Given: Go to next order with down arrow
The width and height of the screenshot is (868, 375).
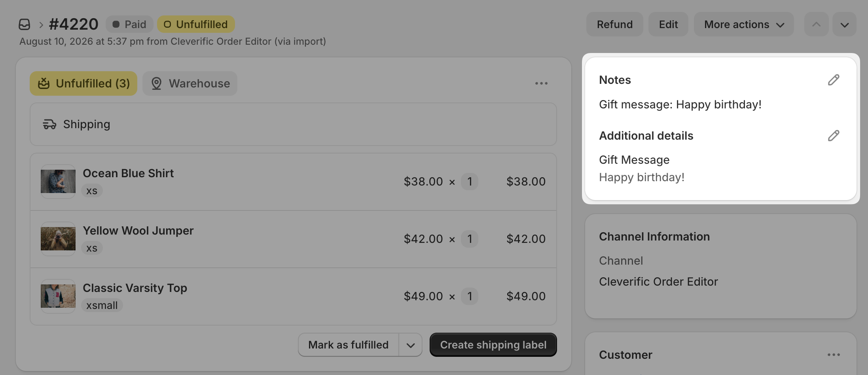Looking at the screenshot, I should coord(845,25).
